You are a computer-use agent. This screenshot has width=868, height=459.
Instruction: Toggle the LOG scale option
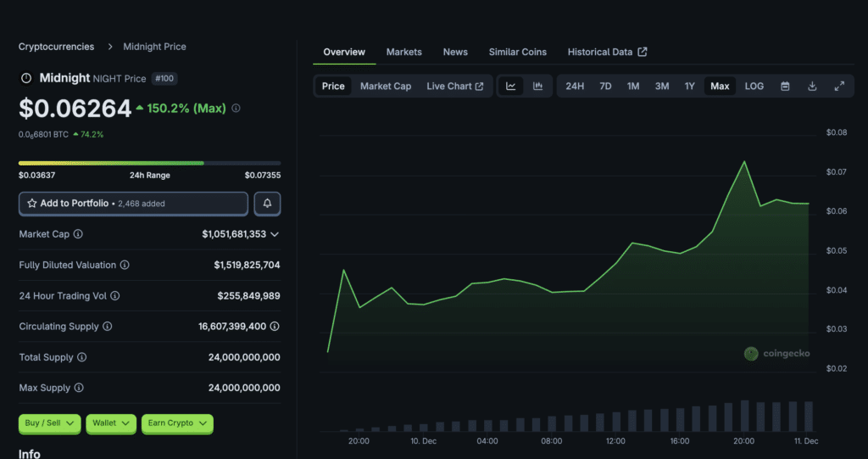click(x=754, y=86)
